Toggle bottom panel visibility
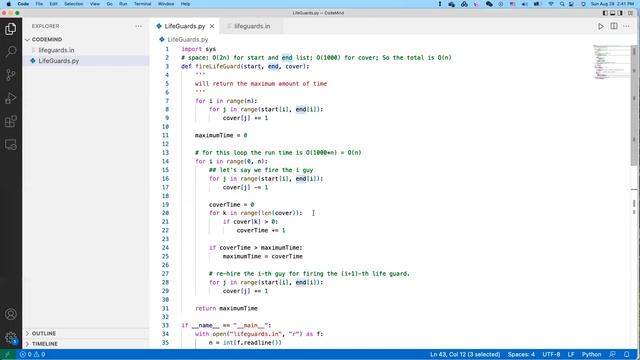Screen dimensions: 640x360 [x=613, y=13]
